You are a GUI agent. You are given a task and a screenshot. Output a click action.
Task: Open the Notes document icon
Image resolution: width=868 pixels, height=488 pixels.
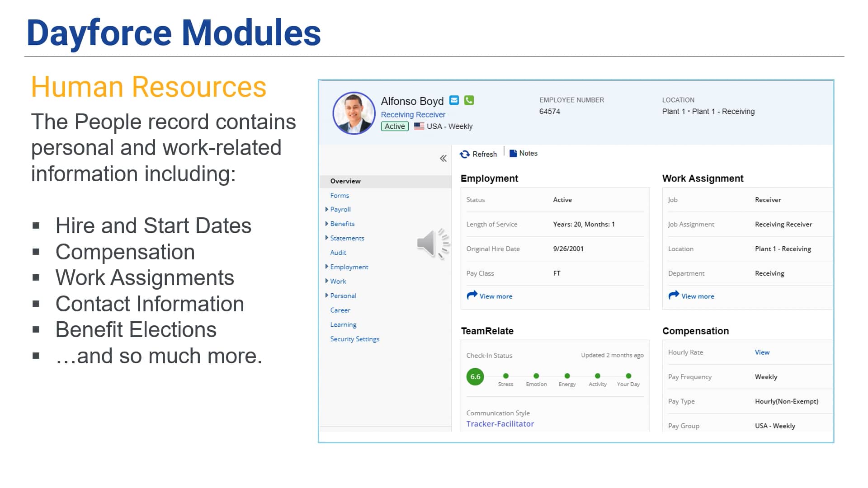pyautogui.click(x=513, y=154)
